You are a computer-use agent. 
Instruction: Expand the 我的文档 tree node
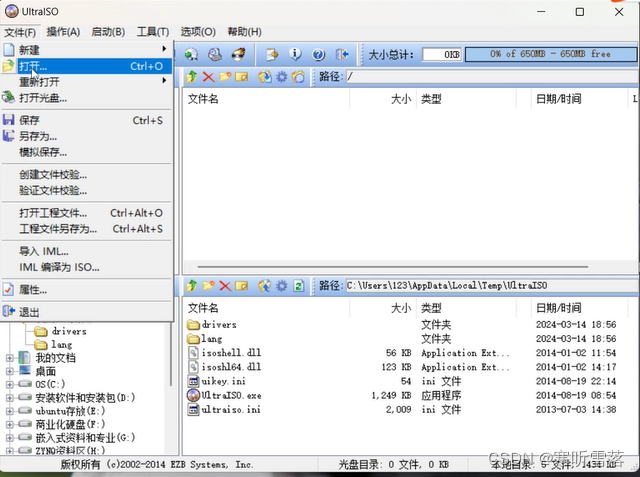pos(9,358)
